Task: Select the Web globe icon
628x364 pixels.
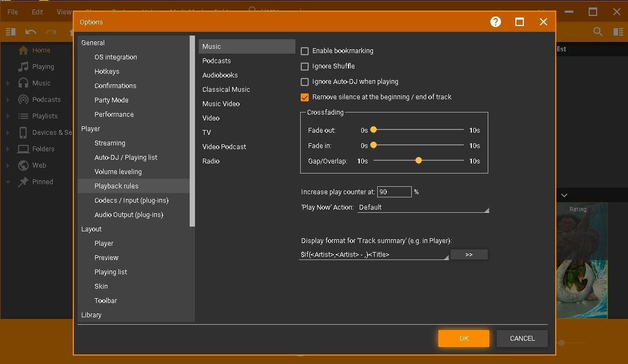Action: 24,165
